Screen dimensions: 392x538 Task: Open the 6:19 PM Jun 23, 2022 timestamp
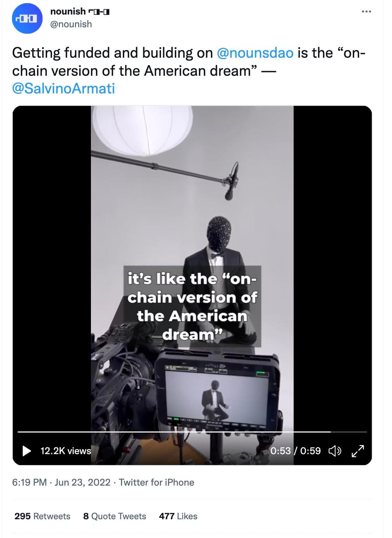tap(61, 482)
